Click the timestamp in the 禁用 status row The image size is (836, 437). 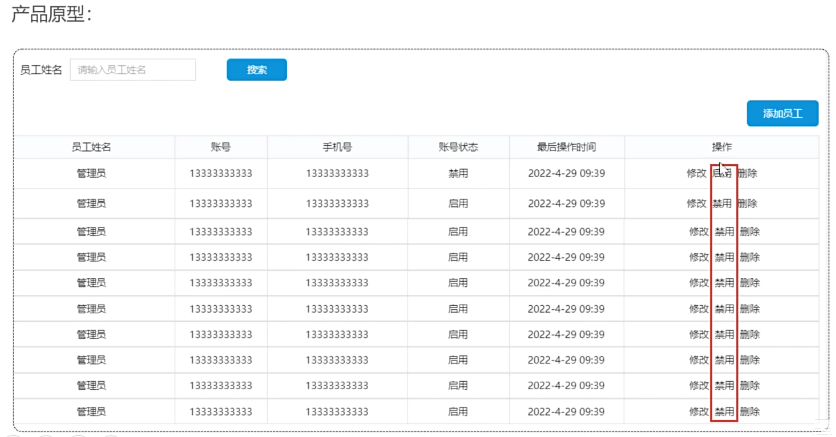[566, 173]
